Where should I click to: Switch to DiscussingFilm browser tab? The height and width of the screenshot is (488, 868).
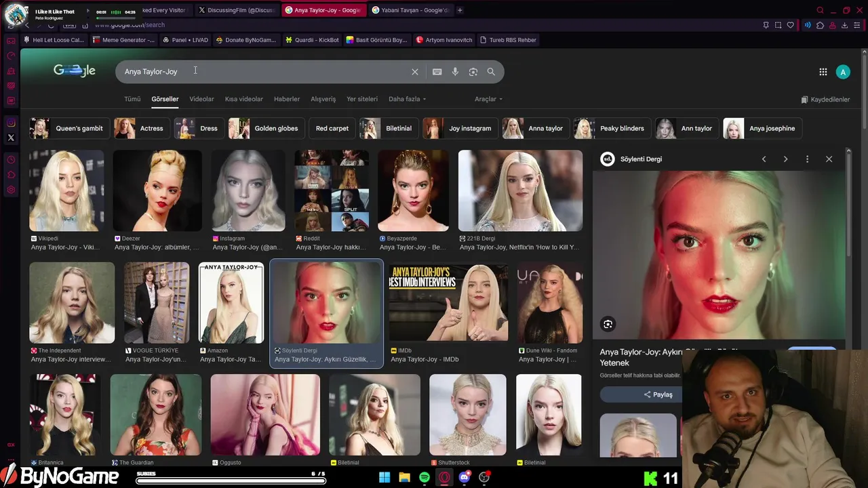(237, 10)
